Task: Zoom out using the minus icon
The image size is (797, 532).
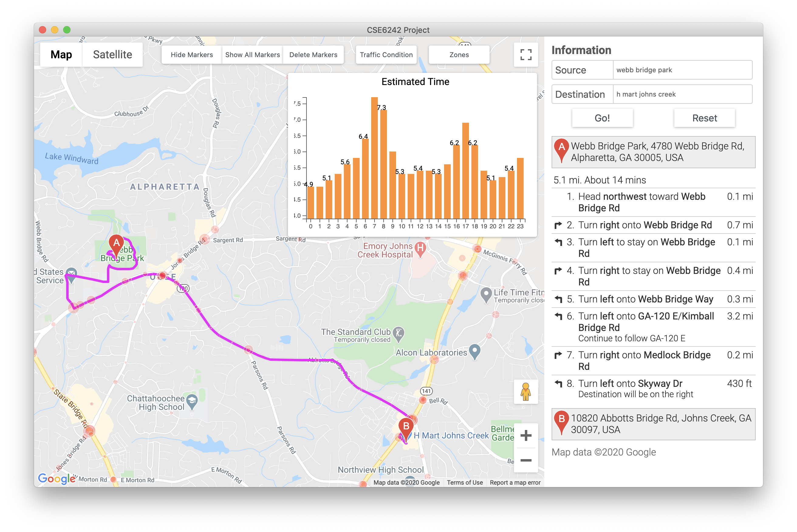Action: [x=525, y=460]
